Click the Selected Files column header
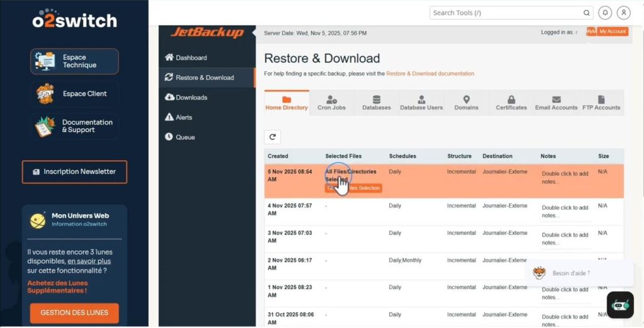Screen dimensions: 644x328 pos(343,156)
